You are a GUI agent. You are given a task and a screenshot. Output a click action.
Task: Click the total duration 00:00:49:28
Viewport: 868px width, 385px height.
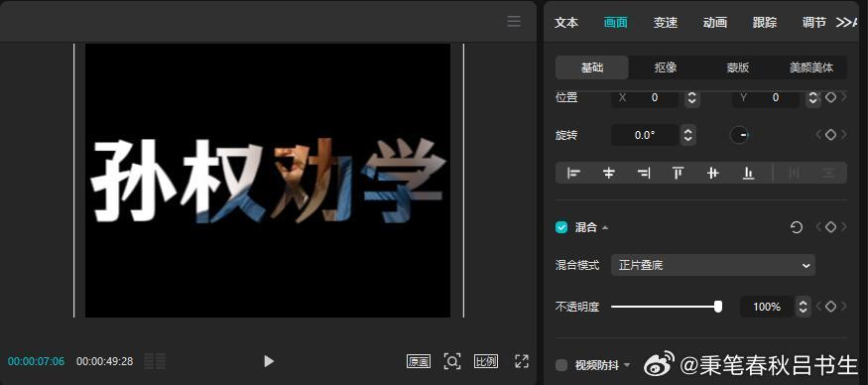104,362
